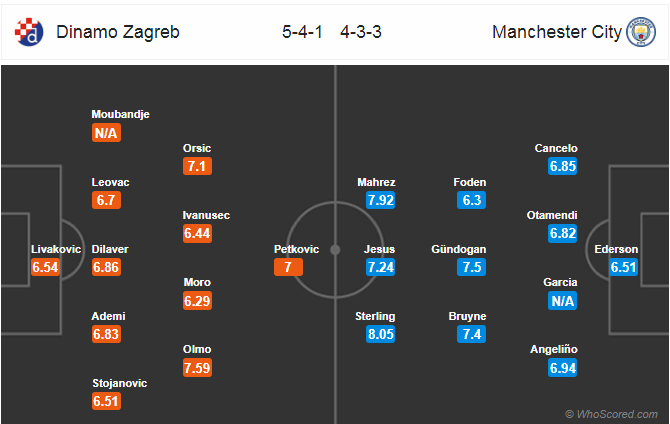Open the WhoScored.com copyright watermark
Screen dimensions: 670x424
(611, 414)
